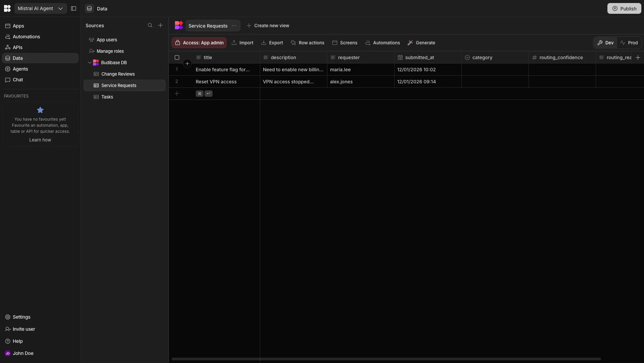Select the Export icon
644x363 pixels.
pos(264,43)
